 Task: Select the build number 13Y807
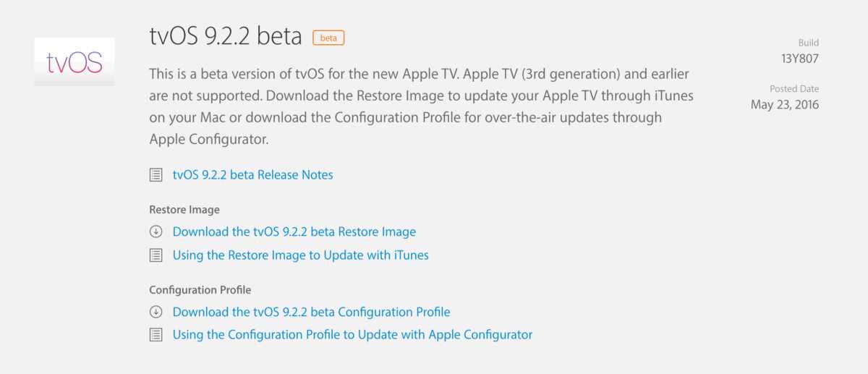(799, 59)
